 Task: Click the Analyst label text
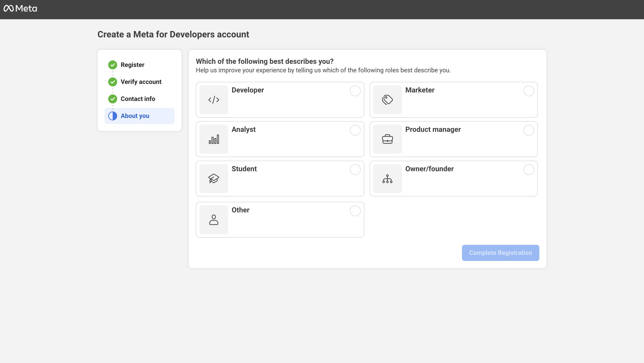pyautogui.click(x=244, y=130)
